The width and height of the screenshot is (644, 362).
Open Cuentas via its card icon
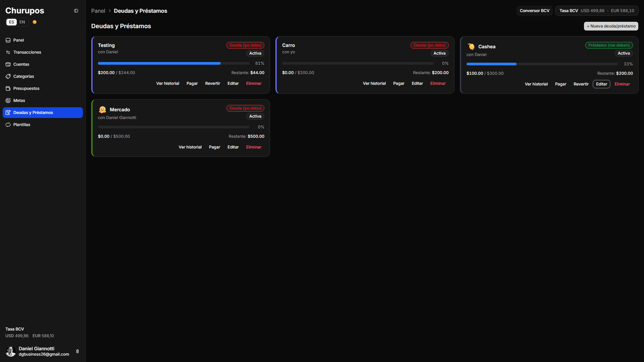pyautogui.click(x=8, y=64)
